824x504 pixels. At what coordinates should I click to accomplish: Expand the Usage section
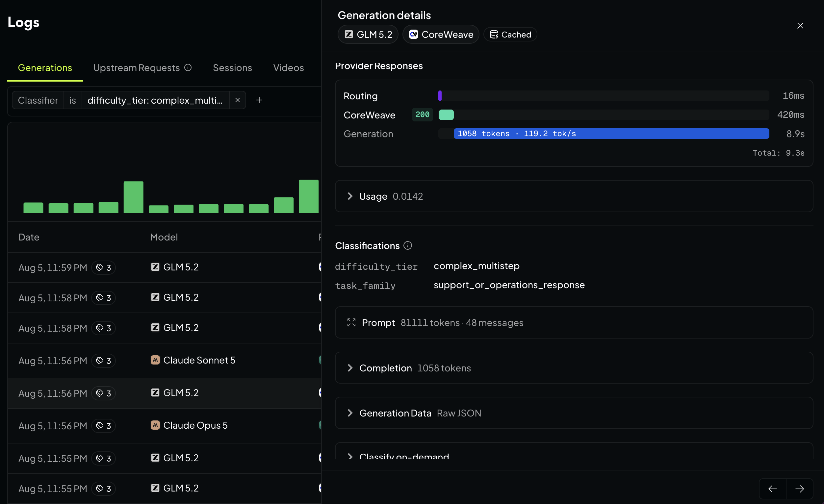[x=574, y=196]
